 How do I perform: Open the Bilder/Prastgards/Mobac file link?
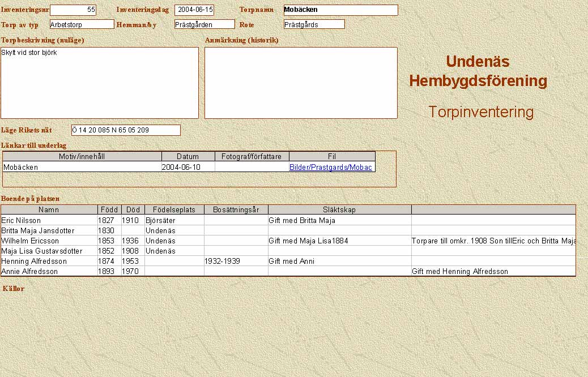331,168
